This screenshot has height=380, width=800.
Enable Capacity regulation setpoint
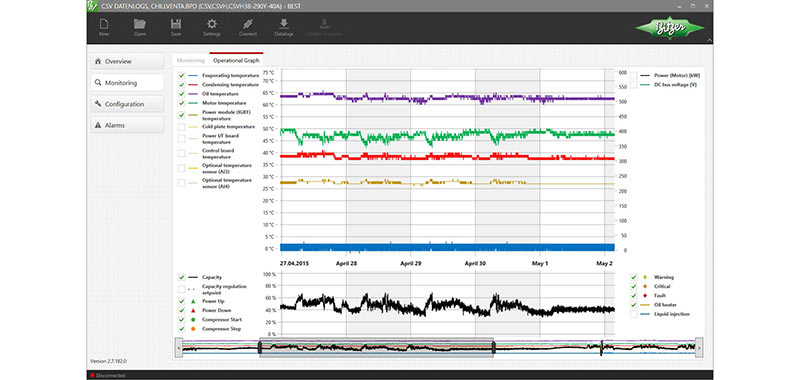tap(181, 289)
